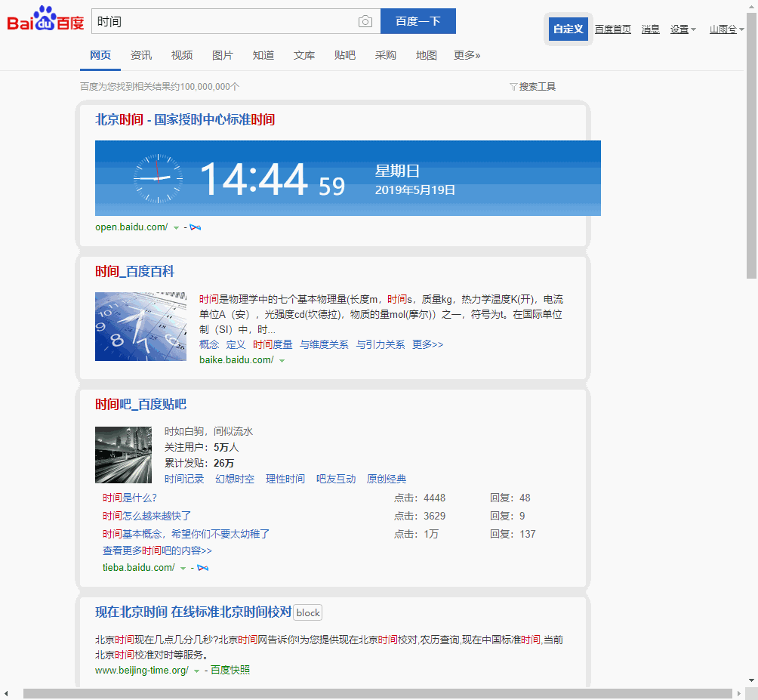
Task: Switch to the 图片 tab
Action: (x=223, y=55)
